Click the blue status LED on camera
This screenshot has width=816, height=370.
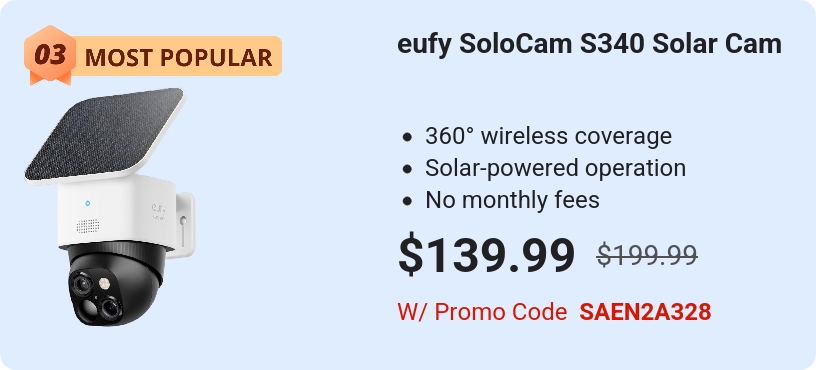coord(87,203)
